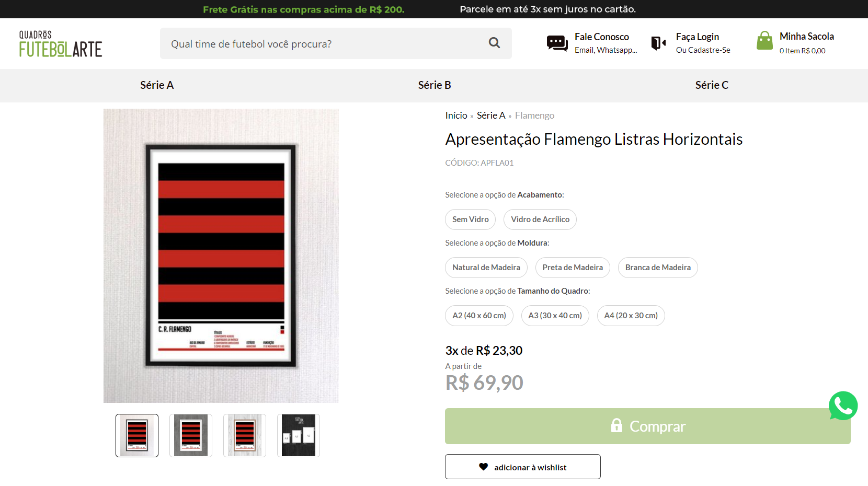Pick the A3 (30 x 40 cm) size
Image resolution: width=868 pixels, height=486 pixels.
click(x=555, y=316)
